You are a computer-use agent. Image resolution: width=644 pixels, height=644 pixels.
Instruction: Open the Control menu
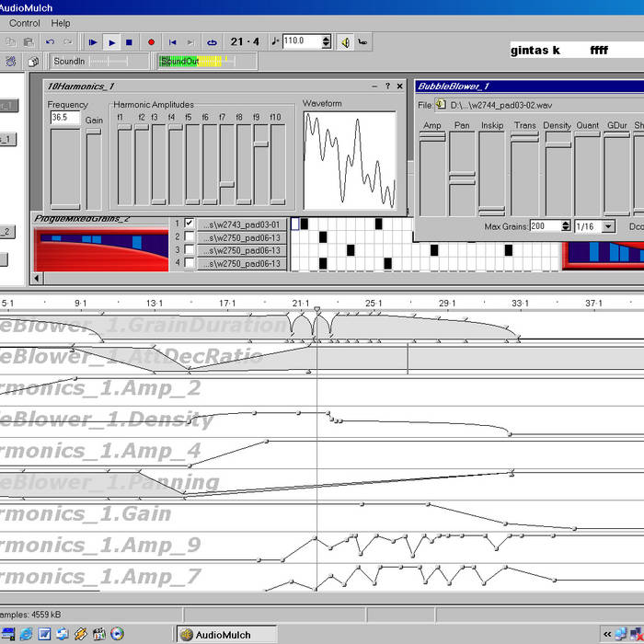(25, 23)
